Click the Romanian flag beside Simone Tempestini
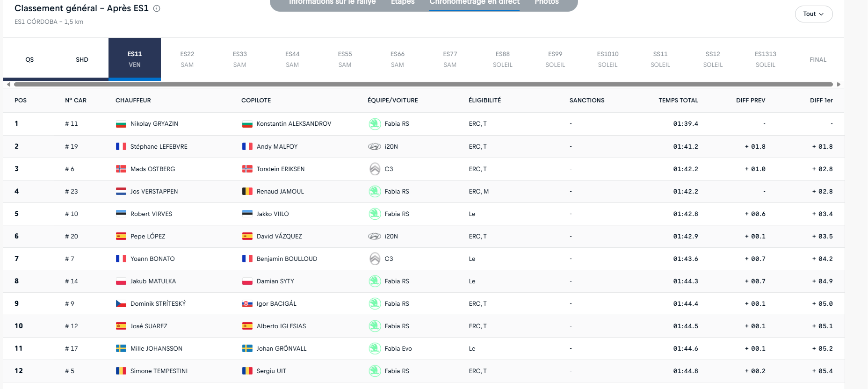Viewport: 868px width, 389px height. (121, 371)
